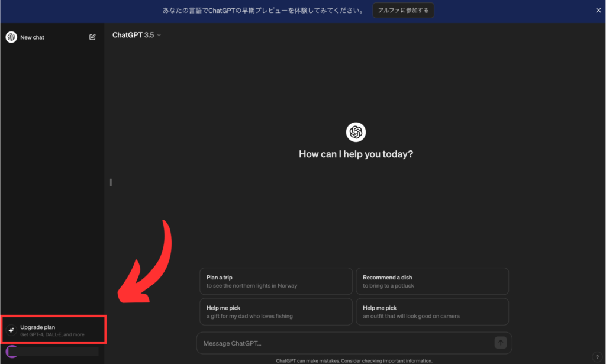Click the ChatGPT logo in the sidebar

pos(11,37)
